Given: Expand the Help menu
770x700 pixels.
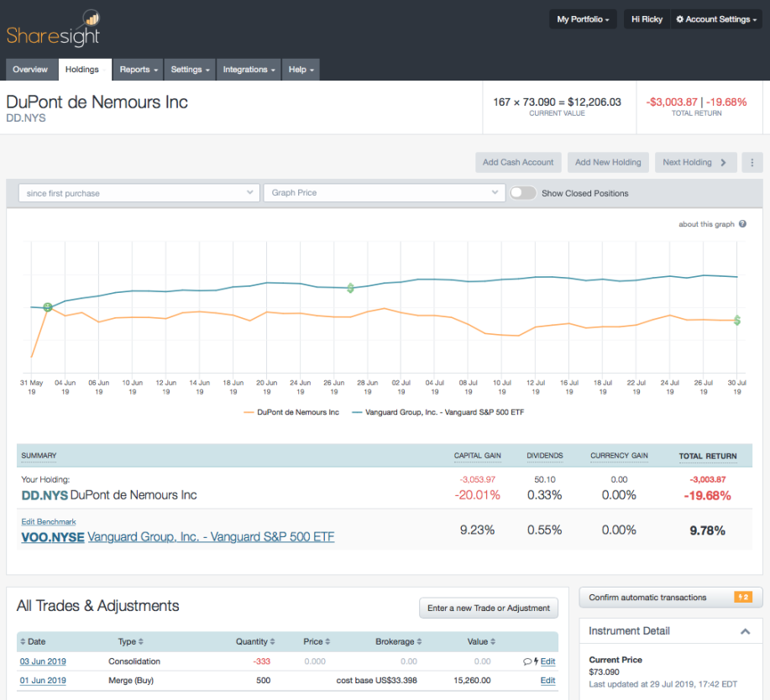Looking at the screenshot, I should pos(301,70).
